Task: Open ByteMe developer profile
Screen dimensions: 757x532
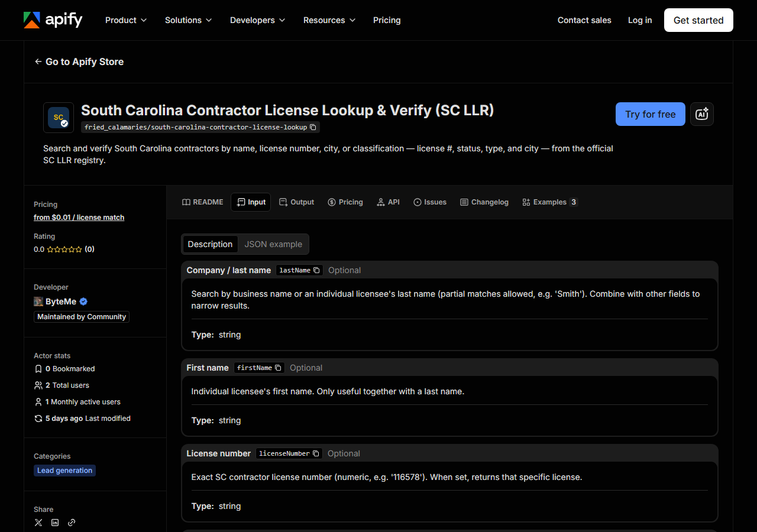Action: tap(61, 301)
